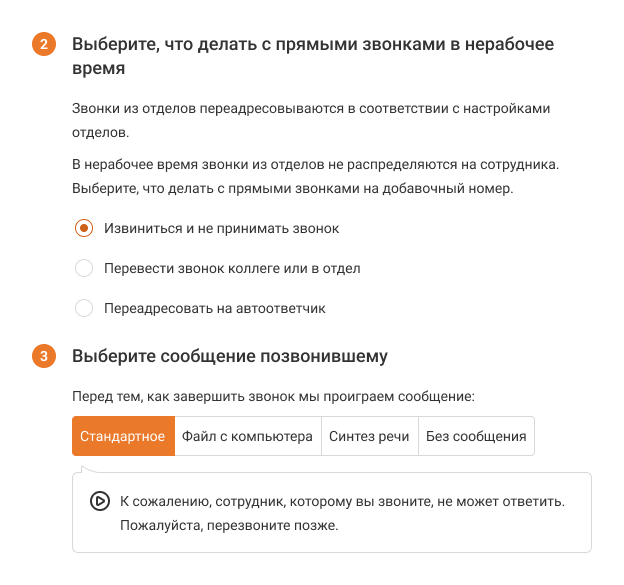
Task: Click label text 'Извиниться и не принимать звонок'
Action: tap(222, 228)
